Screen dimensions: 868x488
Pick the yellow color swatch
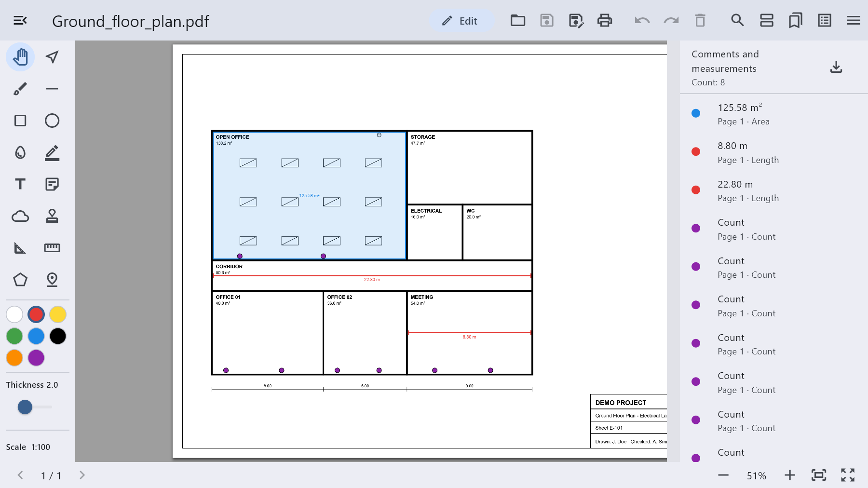pos(58,314)
